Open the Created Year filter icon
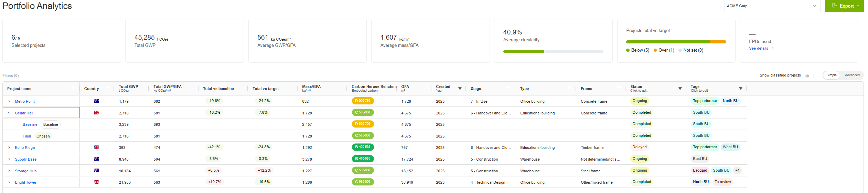 coord(460,89)
